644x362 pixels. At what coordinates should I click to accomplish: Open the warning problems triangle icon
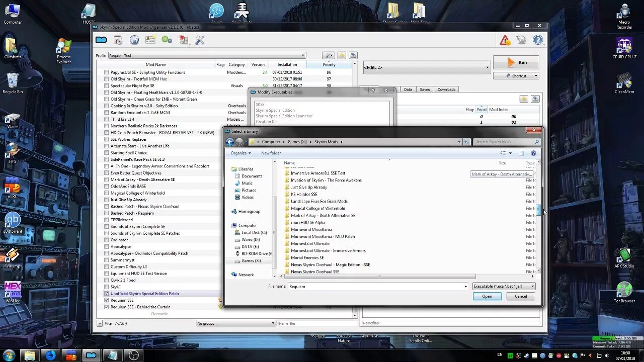pyautogui.click(x=505, y=40)
